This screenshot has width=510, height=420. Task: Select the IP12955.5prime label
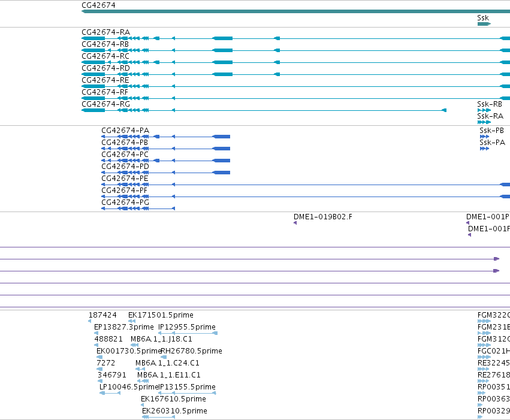point(187,327)
